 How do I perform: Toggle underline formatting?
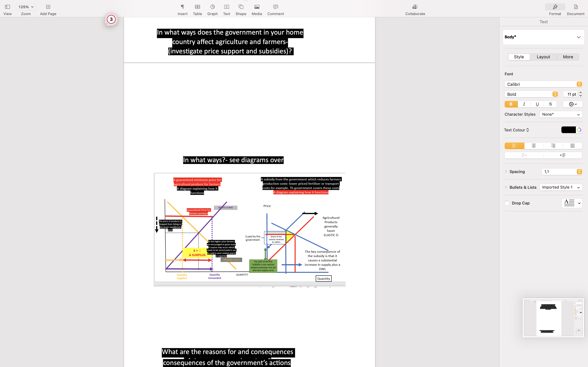537,104
